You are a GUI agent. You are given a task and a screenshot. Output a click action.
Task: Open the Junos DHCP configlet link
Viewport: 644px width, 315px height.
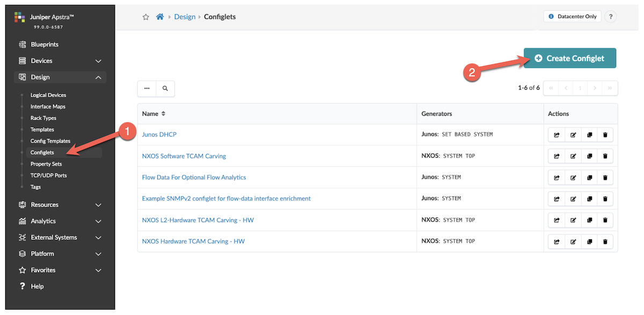159,135
